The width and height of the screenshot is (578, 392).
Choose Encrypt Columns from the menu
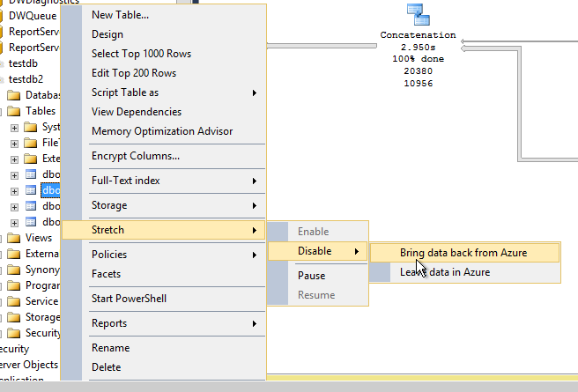(136, 156)
